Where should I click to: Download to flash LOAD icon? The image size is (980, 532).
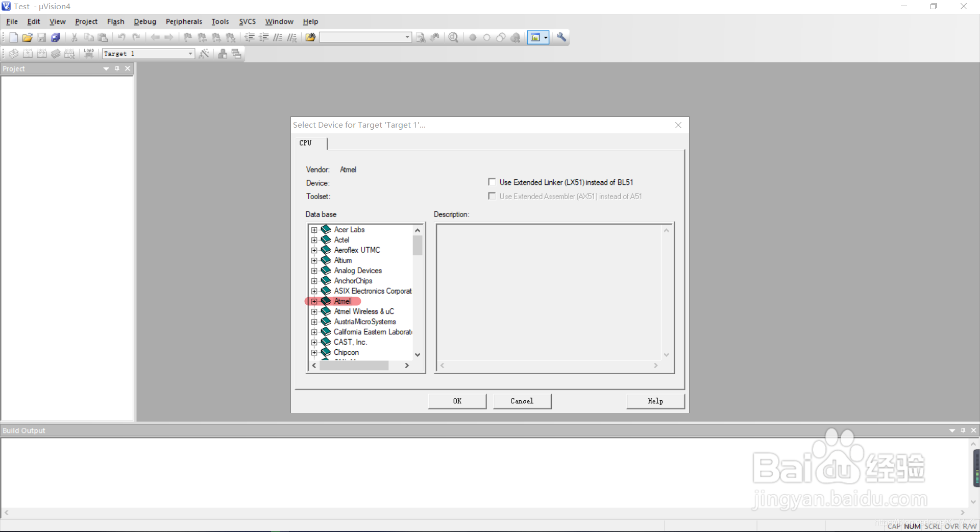89,54
